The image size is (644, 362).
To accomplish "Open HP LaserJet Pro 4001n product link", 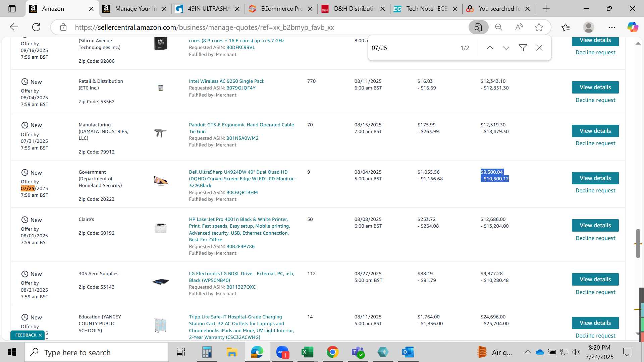I will coord(239,230).
